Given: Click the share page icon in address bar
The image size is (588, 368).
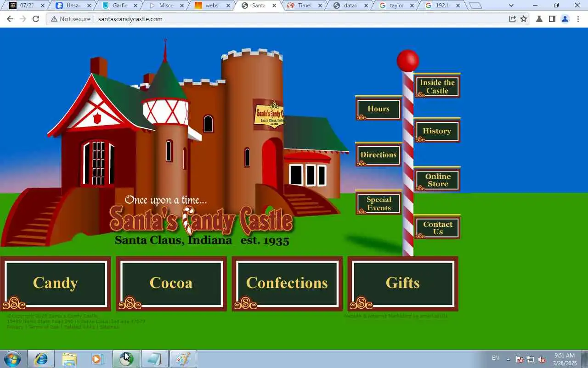Looking at the screenshot, I should point(512,19).
